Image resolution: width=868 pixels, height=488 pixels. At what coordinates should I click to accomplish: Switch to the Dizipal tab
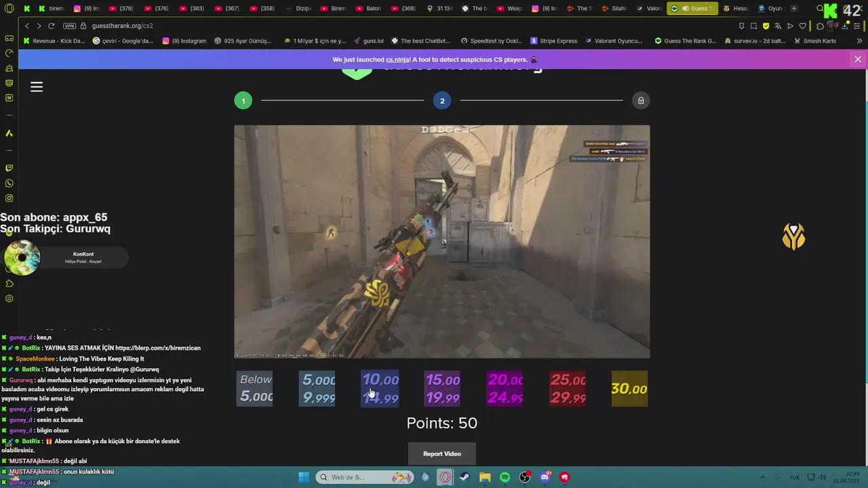298,8
